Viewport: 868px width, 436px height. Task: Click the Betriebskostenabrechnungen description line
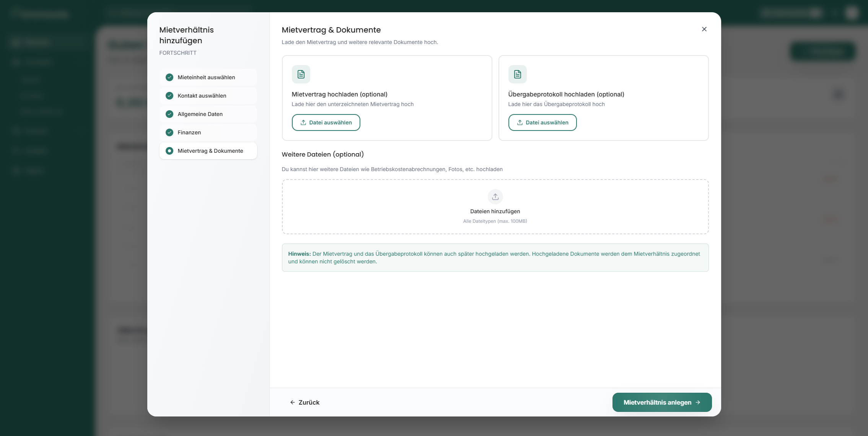[x=392, y=169]
